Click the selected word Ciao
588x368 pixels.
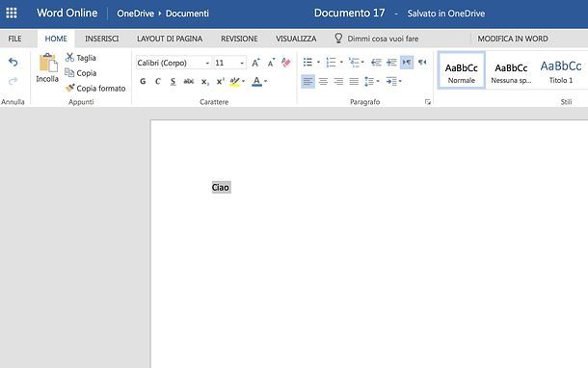[221, 187]
